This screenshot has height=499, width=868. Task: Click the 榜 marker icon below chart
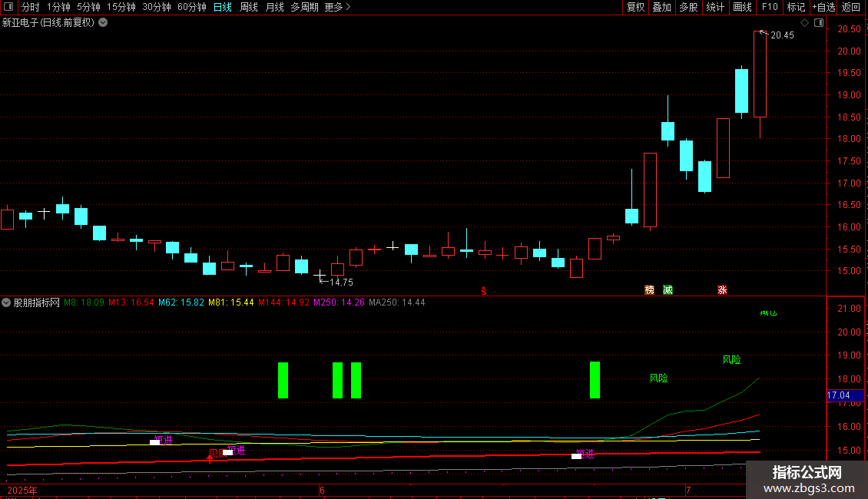(x=649, y=290)
